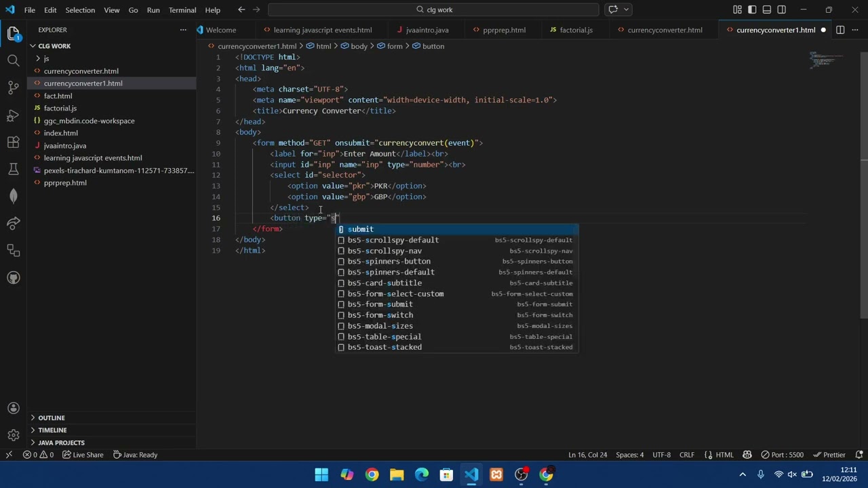Open the File menu
The image size is (868, 488).
(30, 10)
